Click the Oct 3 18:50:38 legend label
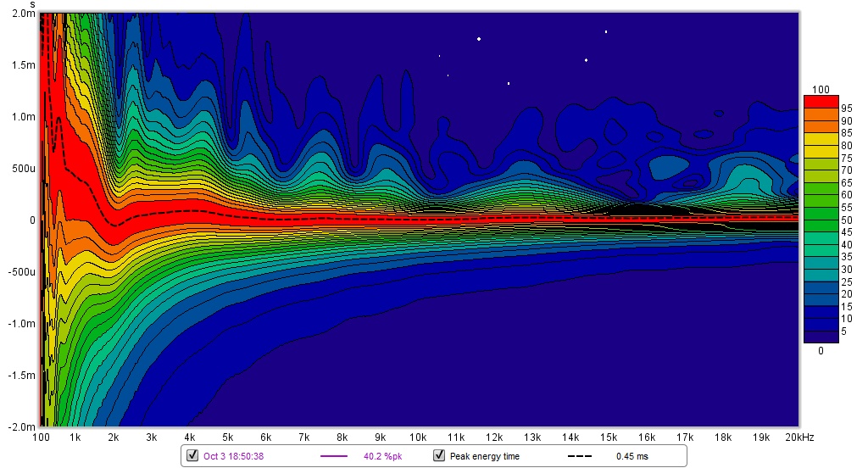This screenshot has height=468, width=868. coord(233,456)
